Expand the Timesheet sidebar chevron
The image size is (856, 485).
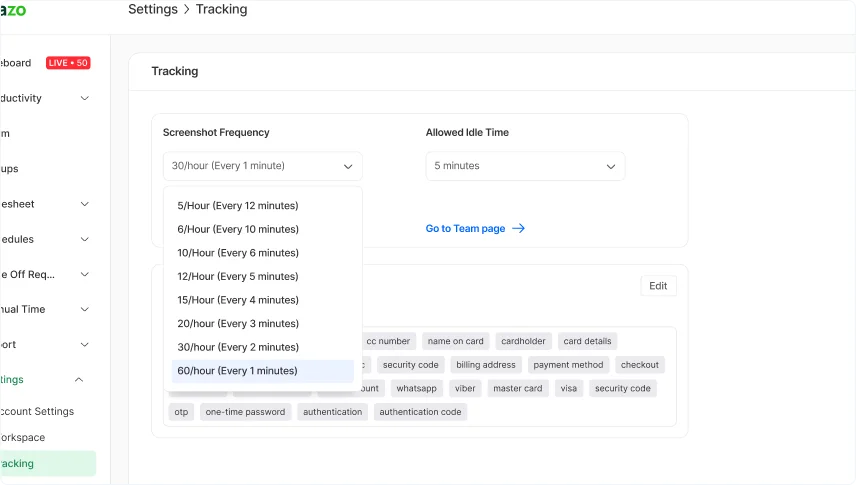coord(84,204)
